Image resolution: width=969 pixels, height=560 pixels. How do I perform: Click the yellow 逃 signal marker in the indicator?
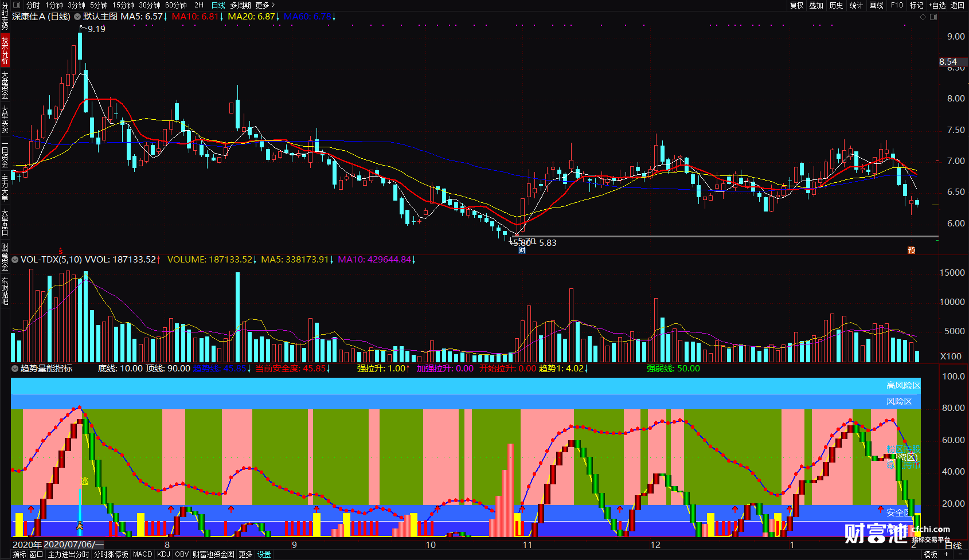tap(84, 481)
